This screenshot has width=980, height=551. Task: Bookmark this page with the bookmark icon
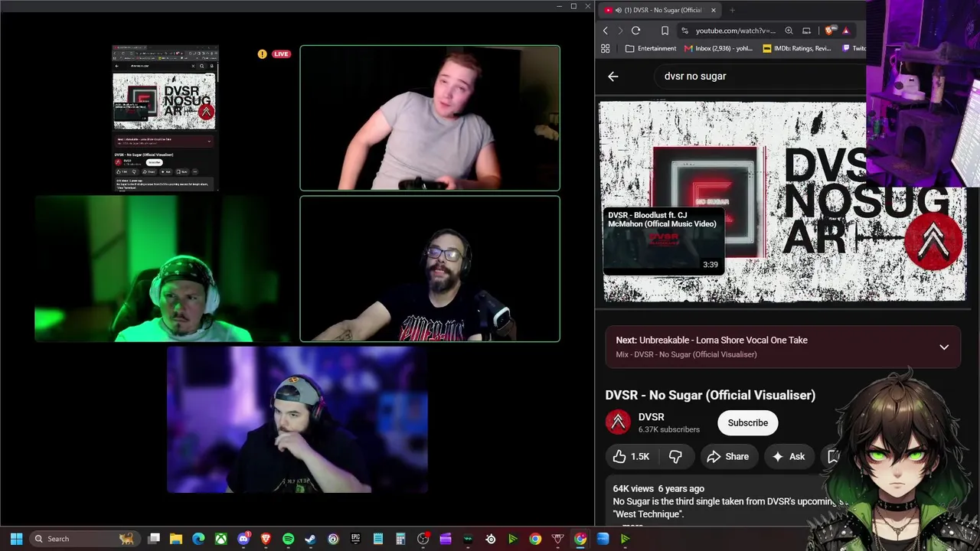665,31
